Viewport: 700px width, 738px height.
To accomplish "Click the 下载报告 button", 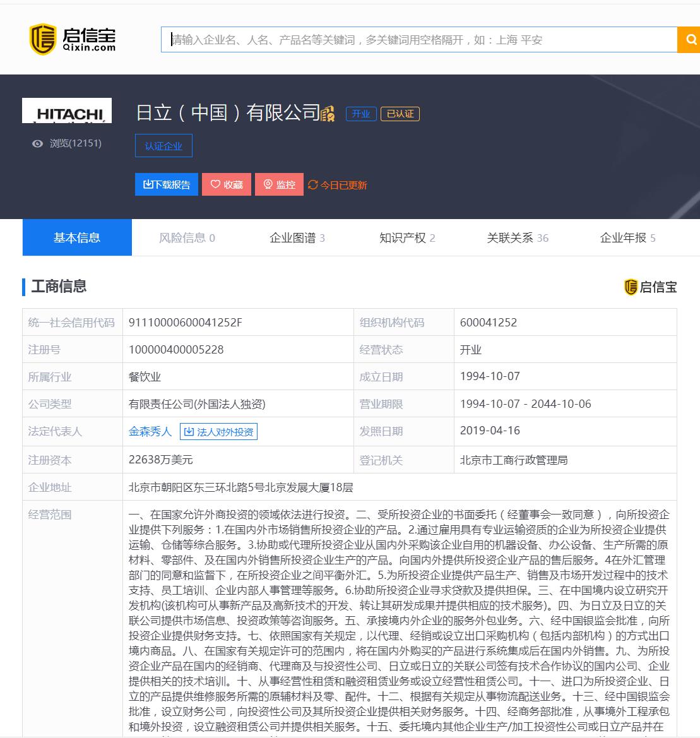I will pyautogui.click(x=166, y=184).
